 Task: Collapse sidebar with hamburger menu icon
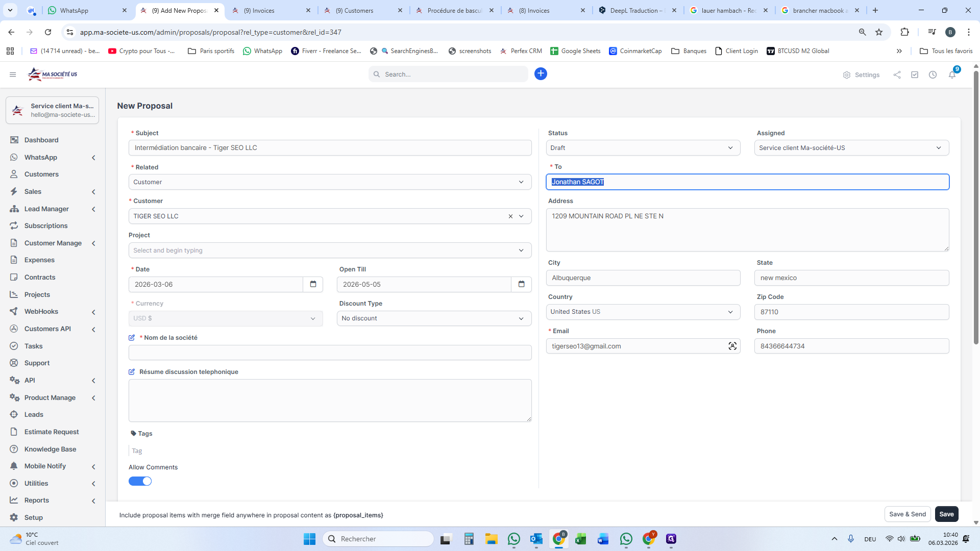point(13,74)
